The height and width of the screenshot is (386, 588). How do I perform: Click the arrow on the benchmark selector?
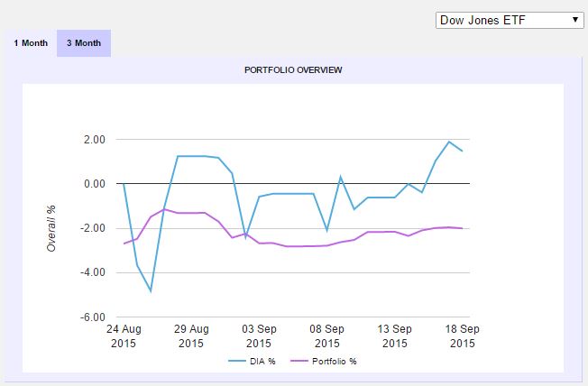(574, 20)
